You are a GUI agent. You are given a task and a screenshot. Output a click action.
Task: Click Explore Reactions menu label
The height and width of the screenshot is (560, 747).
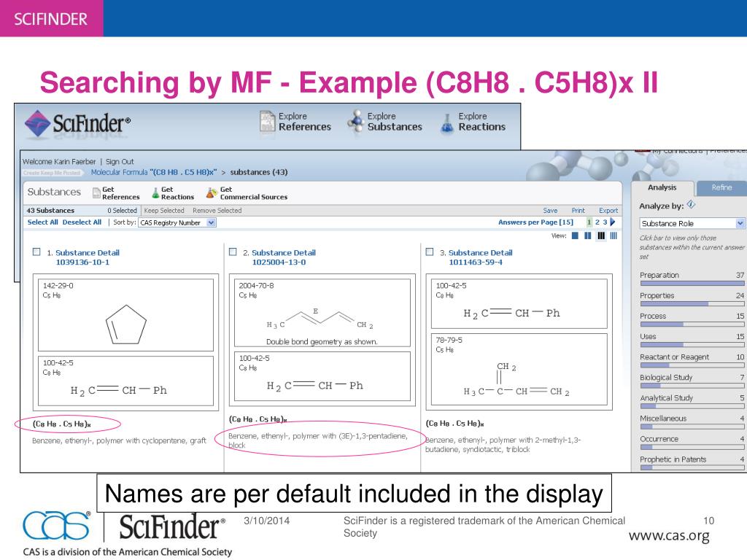pyautogui.click(x=481, y=122)
